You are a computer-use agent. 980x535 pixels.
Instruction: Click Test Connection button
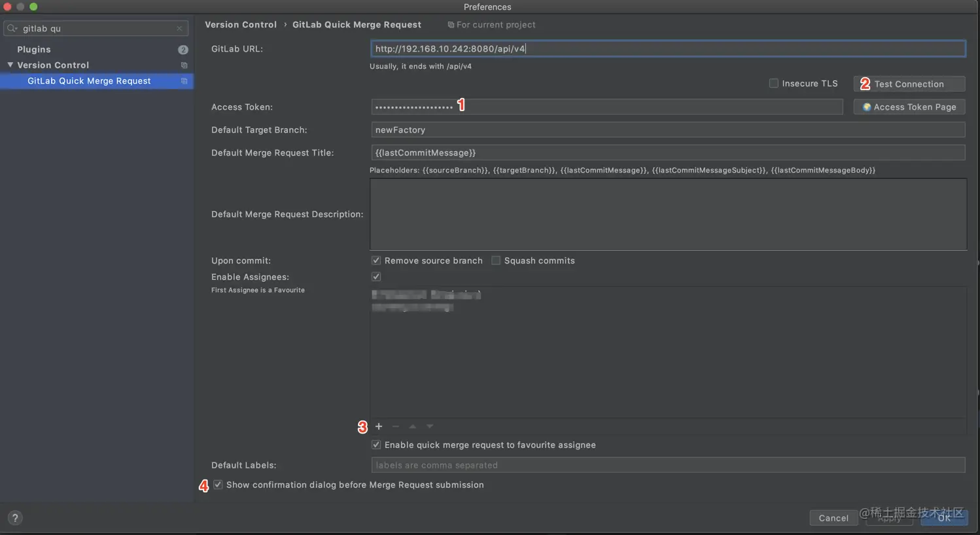[909, 84]
